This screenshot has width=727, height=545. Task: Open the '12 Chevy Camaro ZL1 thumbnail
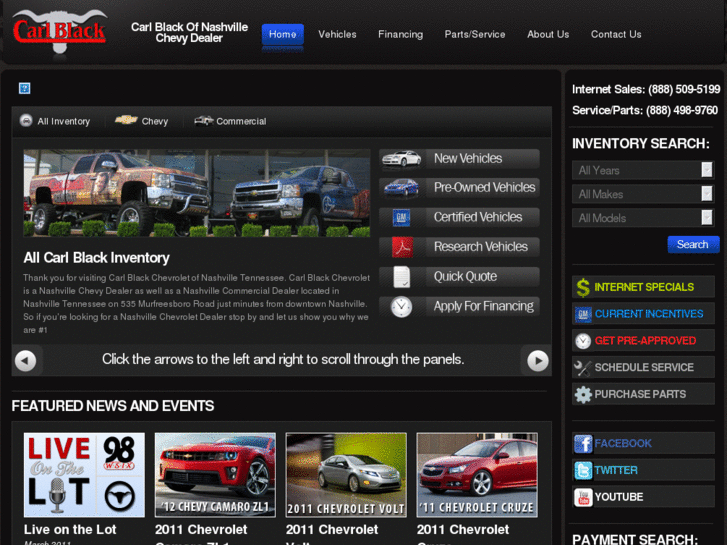point(215,475)
